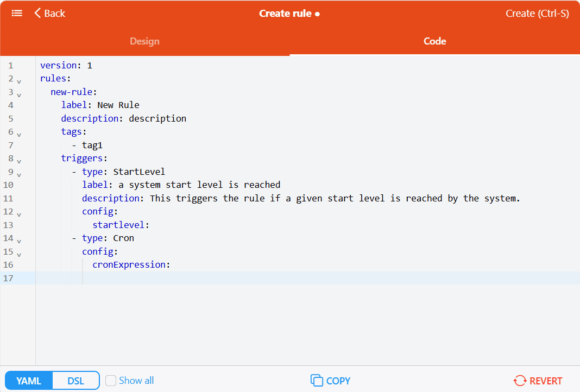The image size is (580, 392).
Task: Collapse the tags block at line 6
Action: [x=19, y=135]
